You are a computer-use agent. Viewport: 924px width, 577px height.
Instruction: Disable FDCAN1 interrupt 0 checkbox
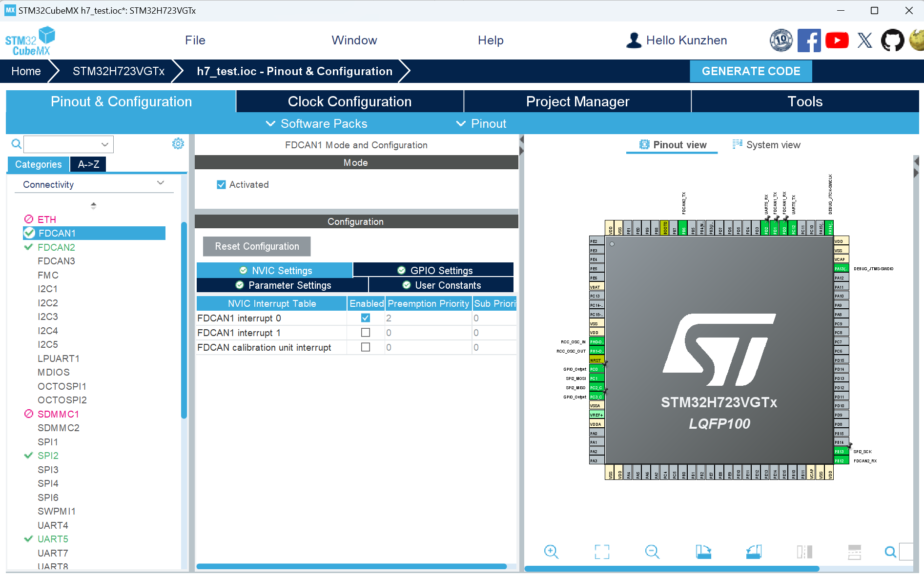(365, 318)
